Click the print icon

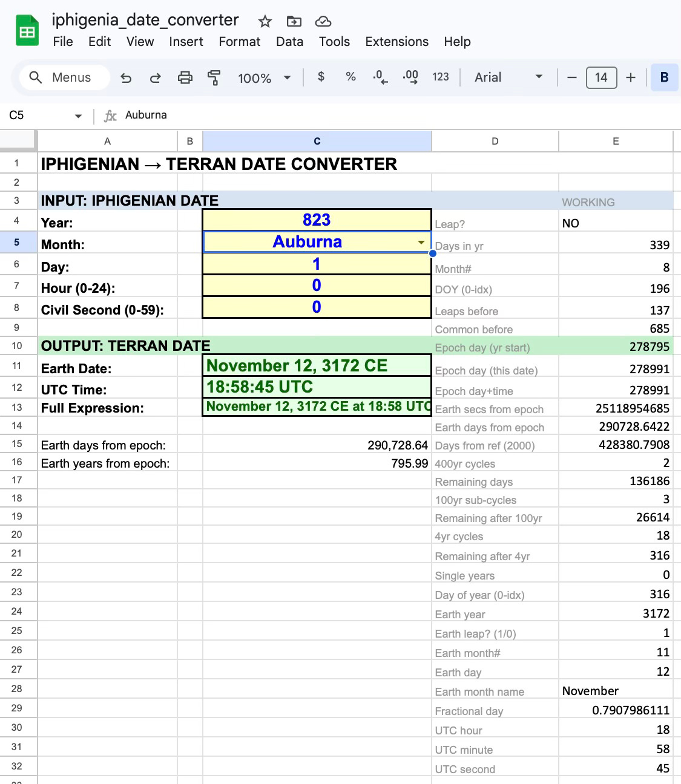(185, 77)
